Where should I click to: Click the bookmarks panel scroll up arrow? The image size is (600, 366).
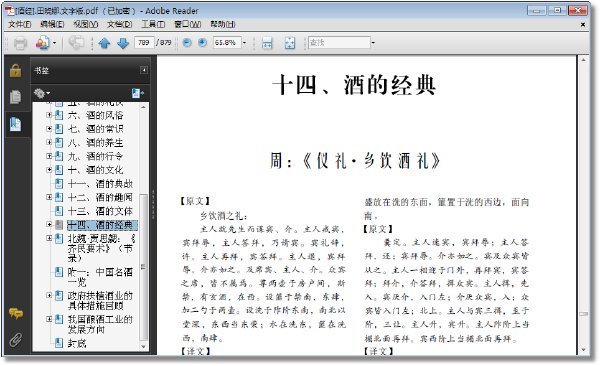coord(143,108)
